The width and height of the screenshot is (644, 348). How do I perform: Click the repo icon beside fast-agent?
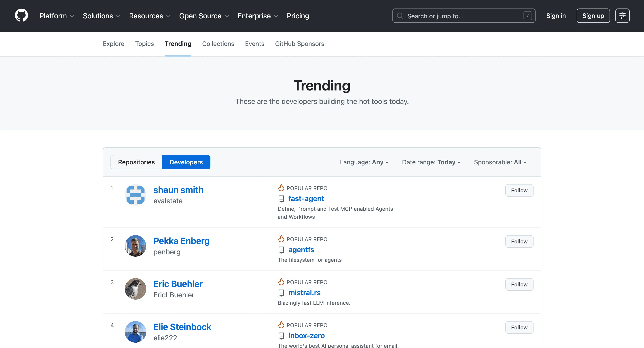281,199
